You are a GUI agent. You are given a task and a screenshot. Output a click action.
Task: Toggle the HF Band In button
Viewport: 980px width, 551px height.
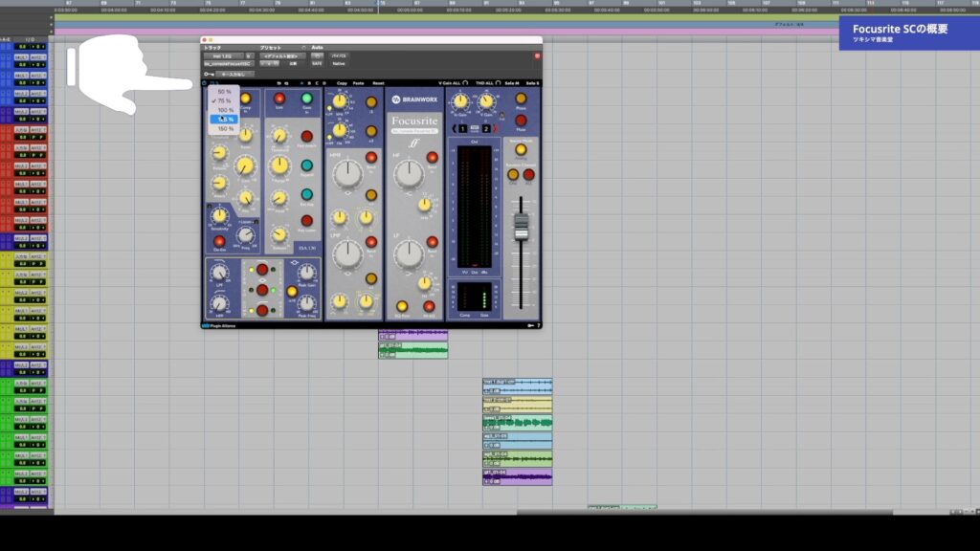pyautogui.click(x=432, y=158)
